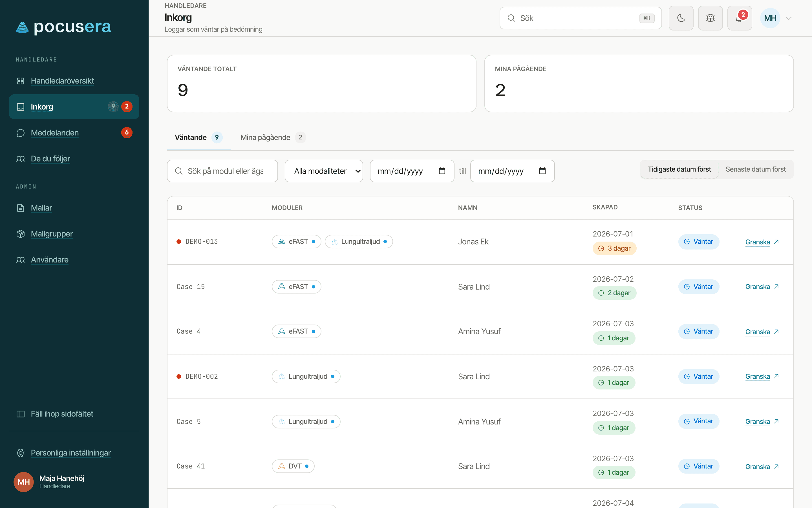
Task: Click the global Sök search field
Action: point(581,18)
